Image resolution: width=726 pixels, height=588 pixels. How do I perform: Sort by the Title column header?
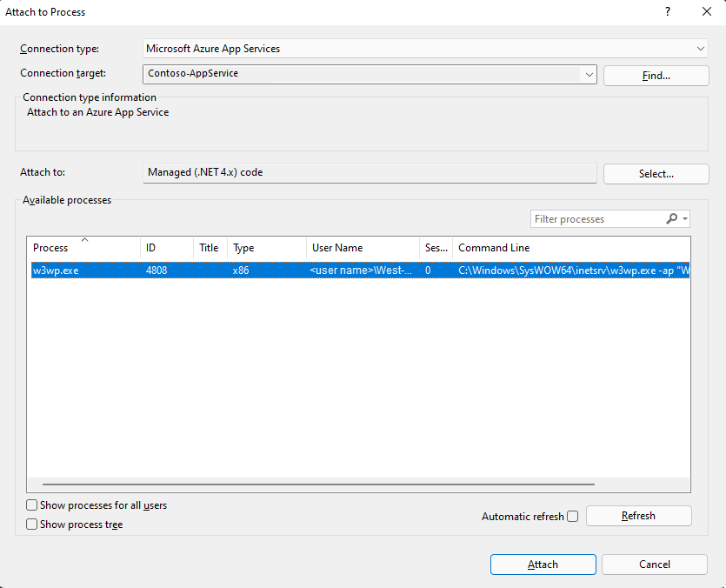coord(210,248)
